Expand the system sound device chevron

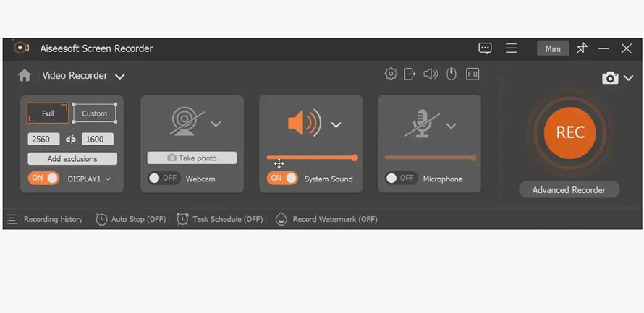(x=336, y=125)
